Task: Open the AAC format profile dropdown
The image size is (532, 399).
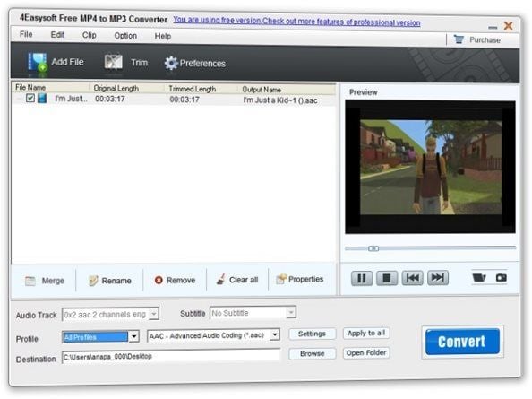Action: [x=275, y=334]
